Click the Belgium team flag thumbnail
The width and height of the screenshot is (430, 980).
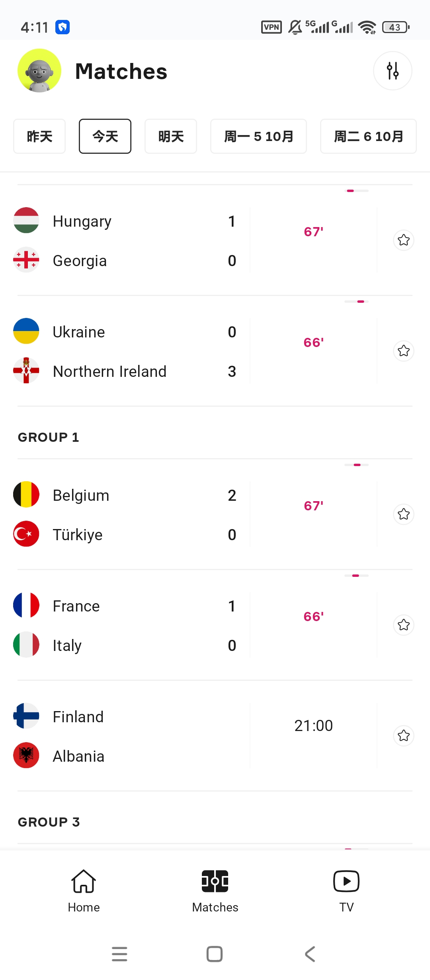pyautogui.click(x=26, y=494)
